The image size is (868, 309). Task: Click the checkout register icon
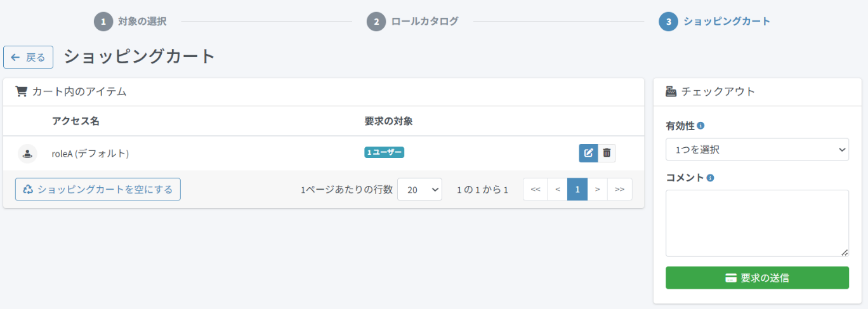(671, 91)
